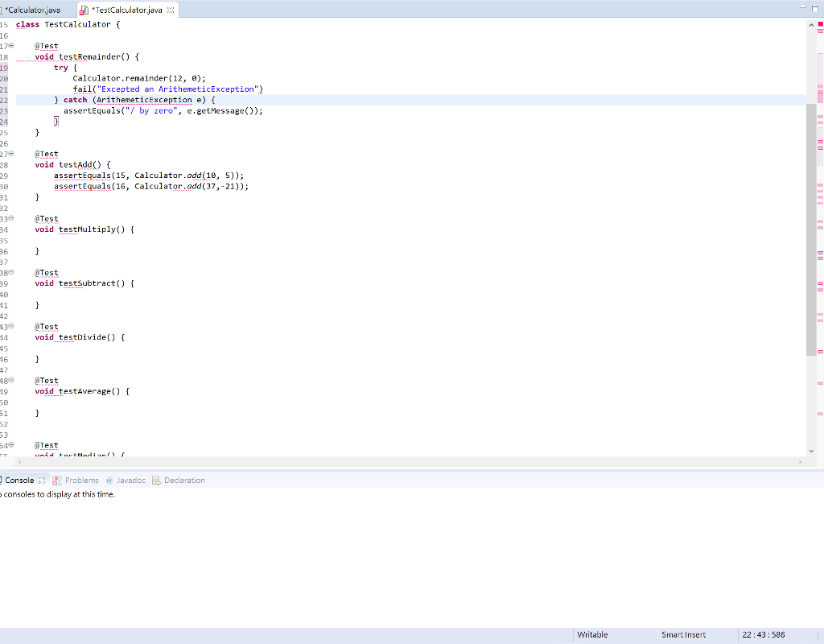
Task: Collapse the testAverage method fold
Action: [x=10, y=380]
